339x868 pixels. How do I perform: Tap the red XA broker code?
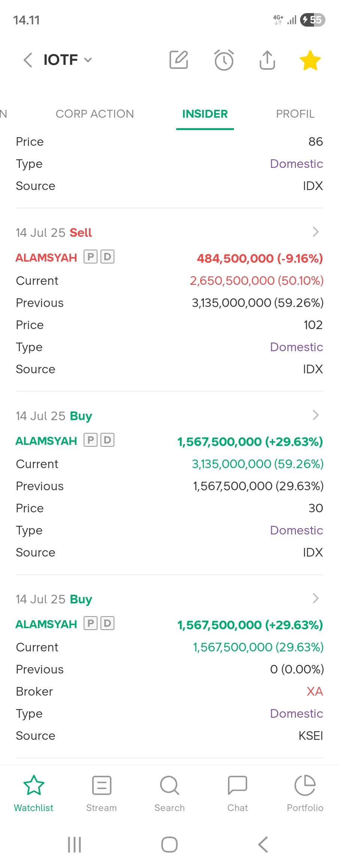315,691
